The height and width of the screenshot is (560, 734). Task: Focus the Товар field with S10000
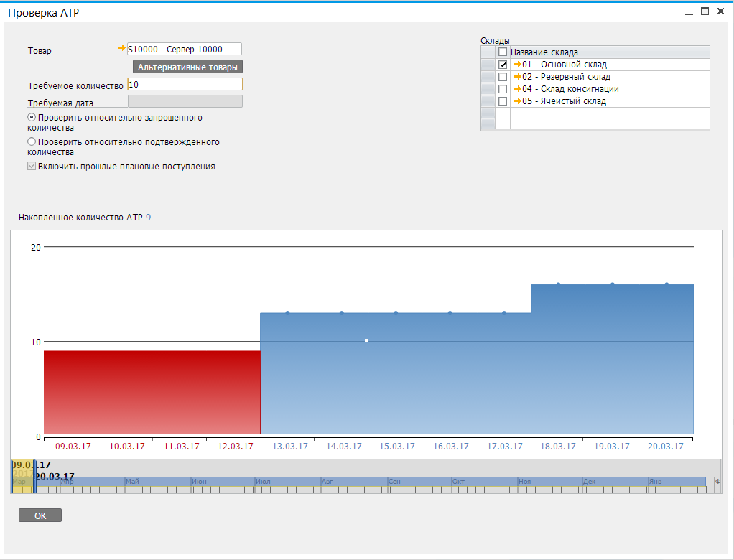tap(185, 49)
